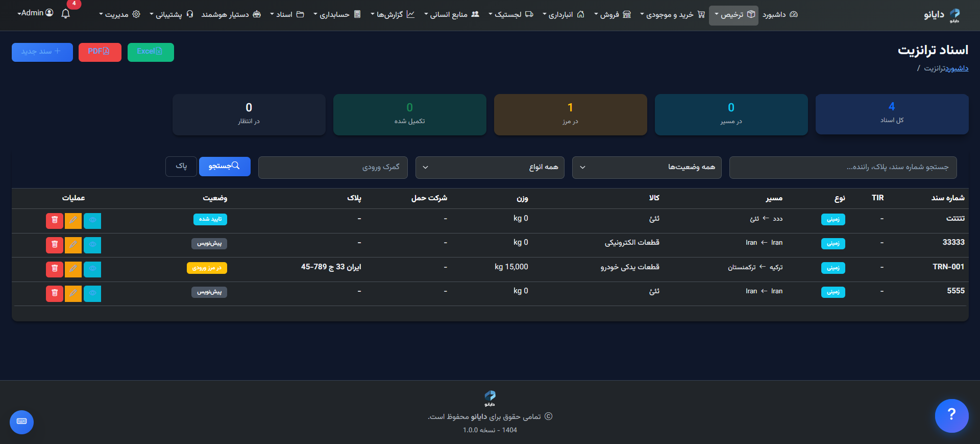This screenshot has height=444, width=980.
Task: View details of document 33333
Action: 92,245
